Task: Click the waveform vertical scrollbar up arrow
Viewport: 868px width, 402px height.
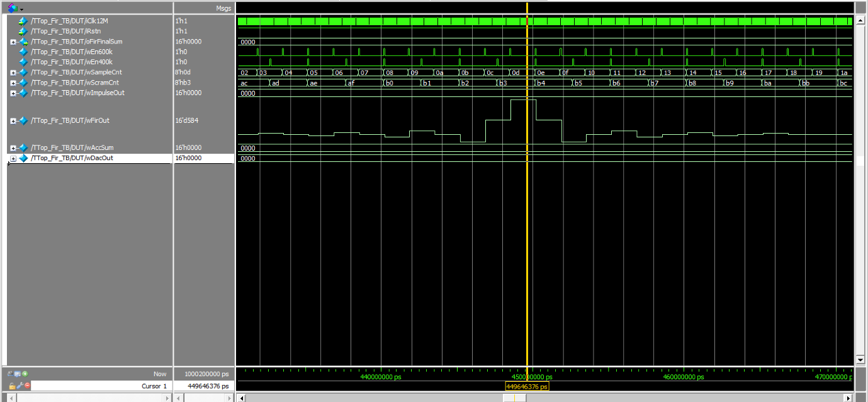Action: [x=860, y=21]
